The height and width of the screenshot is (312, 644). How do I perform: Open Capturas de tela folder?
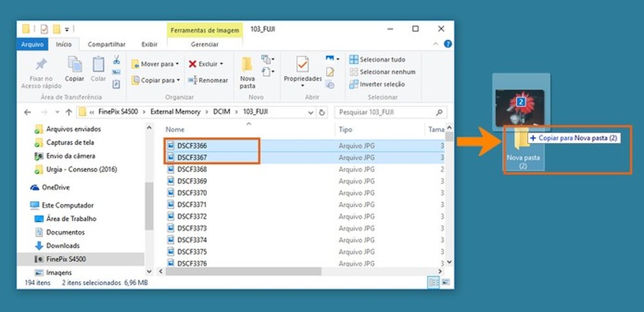coord(70,143)
